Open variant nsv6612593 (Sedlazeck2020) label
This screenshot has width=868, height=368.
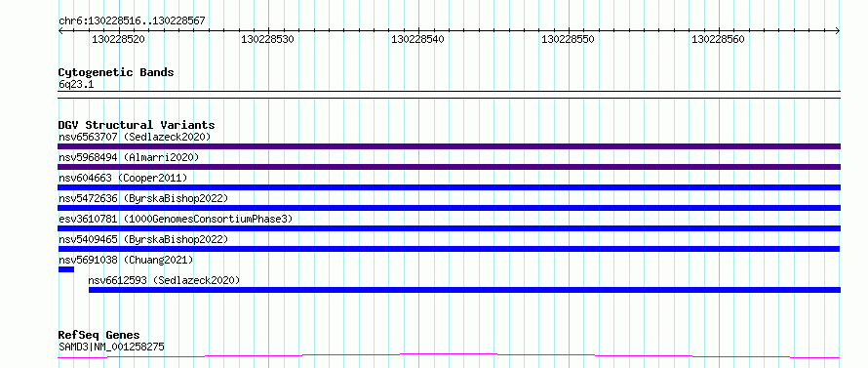click(x=165, y=280)
